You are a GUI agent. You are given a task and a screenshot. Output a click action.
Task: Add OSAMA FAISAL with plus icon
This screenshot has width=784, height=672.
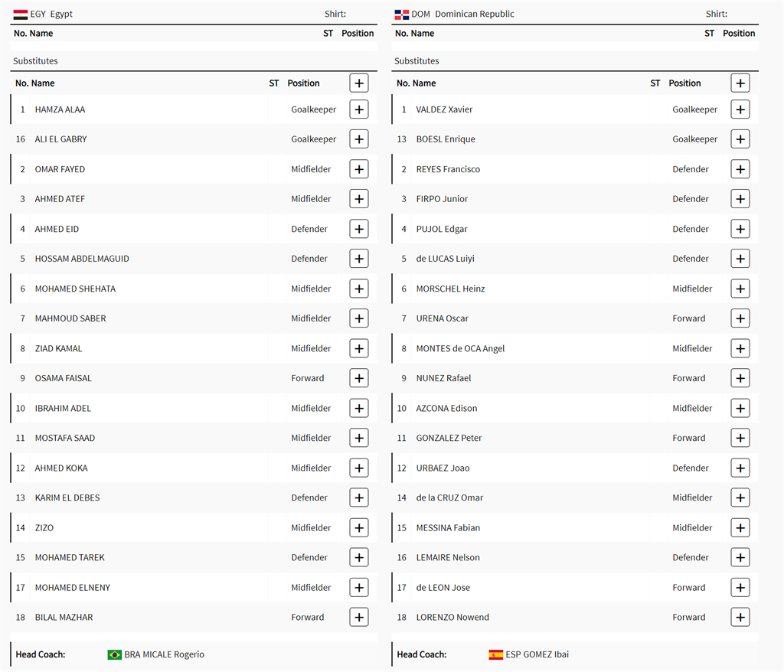(x=359, y=378)
